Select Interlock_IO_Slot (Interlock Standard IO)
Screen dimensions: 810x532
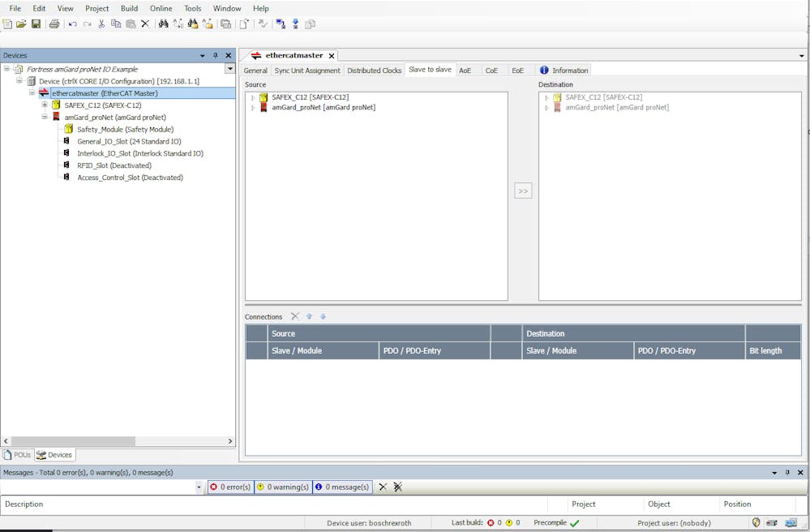[140, 153]
